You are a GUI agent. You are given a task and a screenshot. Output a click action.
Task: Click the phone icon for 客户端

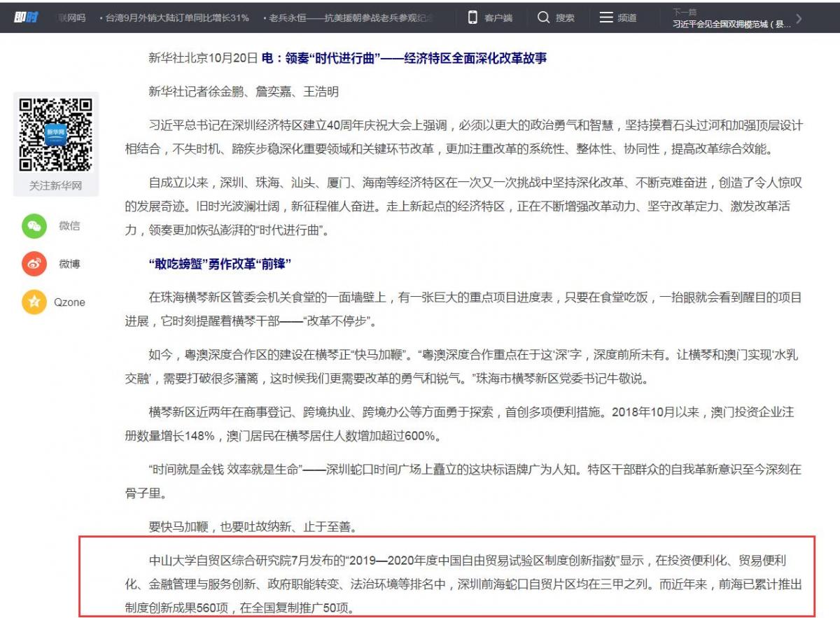click(x=472, y=17)
